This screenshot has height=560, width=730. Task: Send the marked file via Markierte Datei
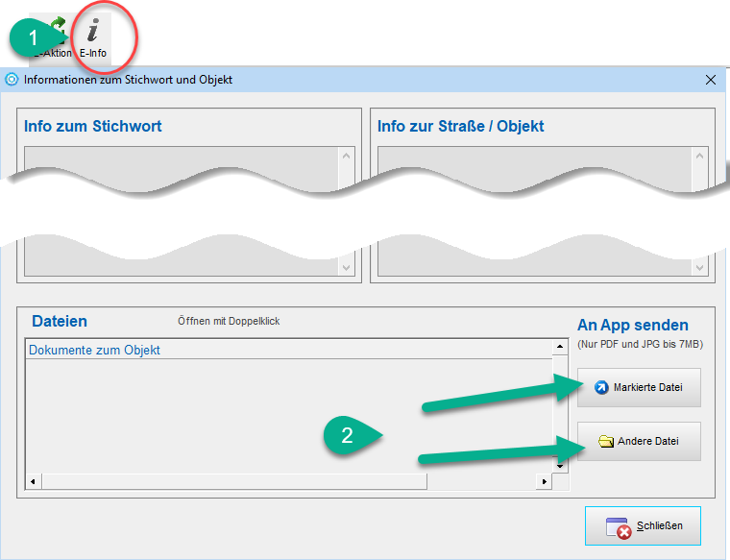639,387
